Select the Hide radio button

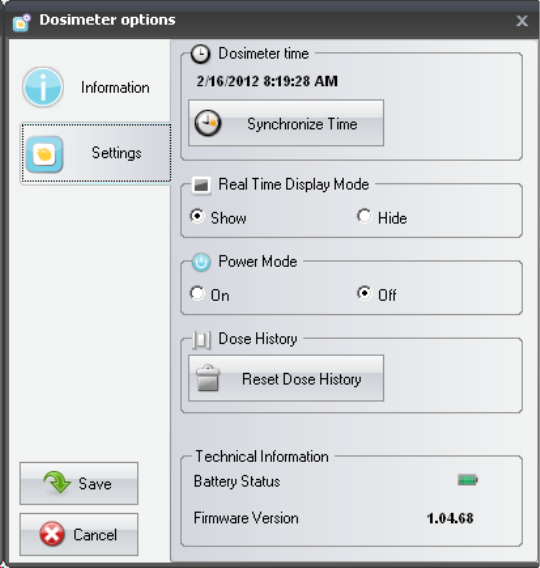(x=364, y=216)
